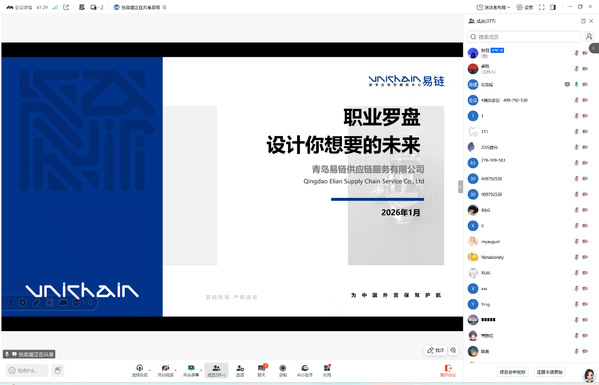Image resolution: width=599 pixels, height=385 pixels.
Task: Open the AI assistant button
Action: pos(304,370)
